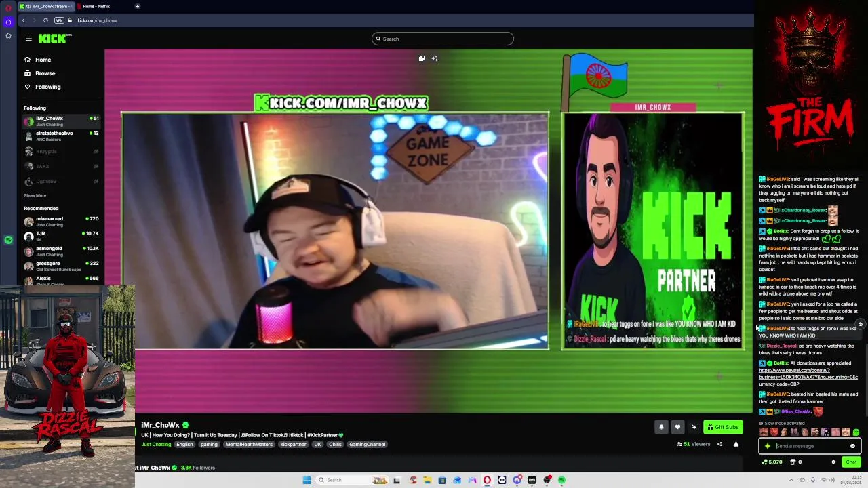Click the iMr_ChoWx channel name
The image size is (868, 488).
tap(160, 425)
